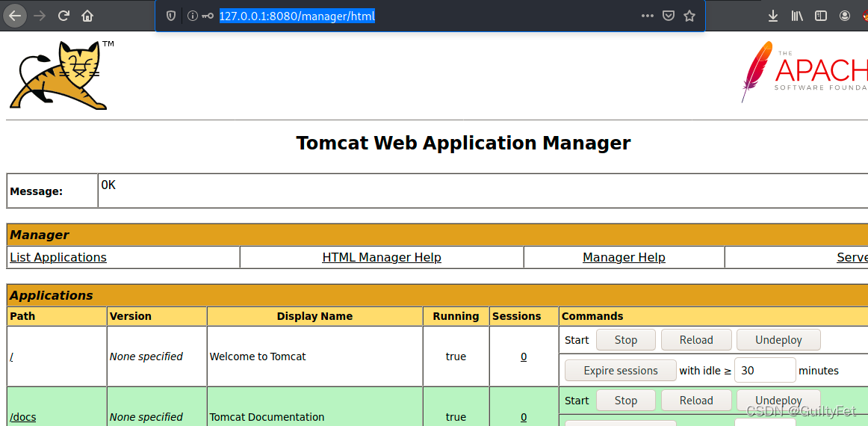The height and width of the screenshot is (426, 868).
Task: Open the /docs application path link
Action: pos(22,416)
